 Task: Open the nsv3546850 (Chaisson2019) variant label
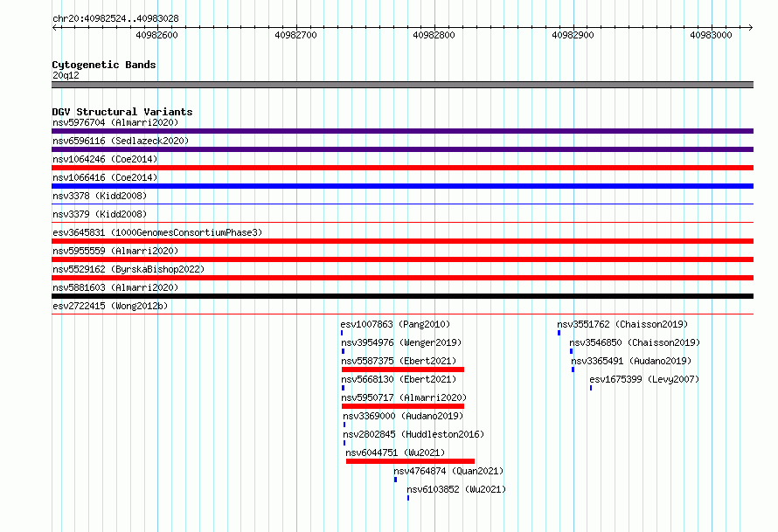click(635, 342)
